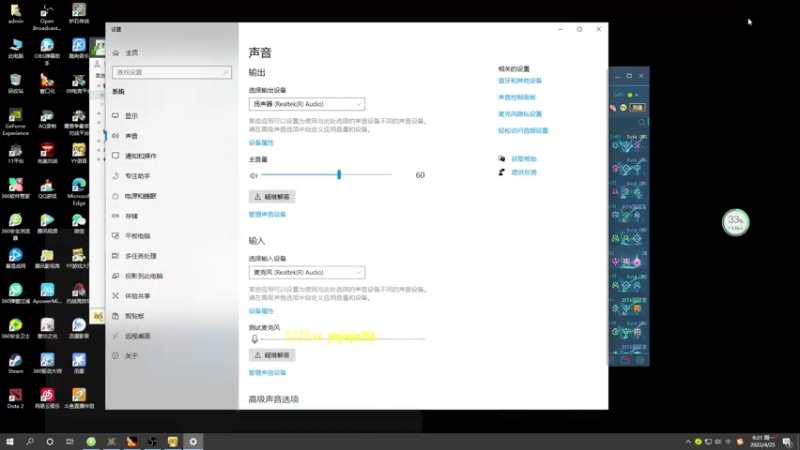Open the 360 browser green taskbar icon

(x=91, y=442)
